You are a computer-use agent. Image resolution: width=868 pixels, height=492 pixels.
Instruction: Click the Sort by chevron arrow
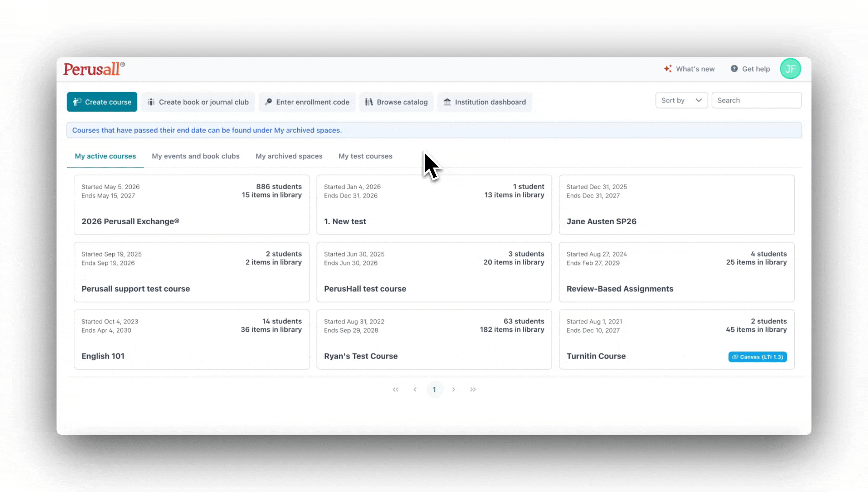click(698, 100)
